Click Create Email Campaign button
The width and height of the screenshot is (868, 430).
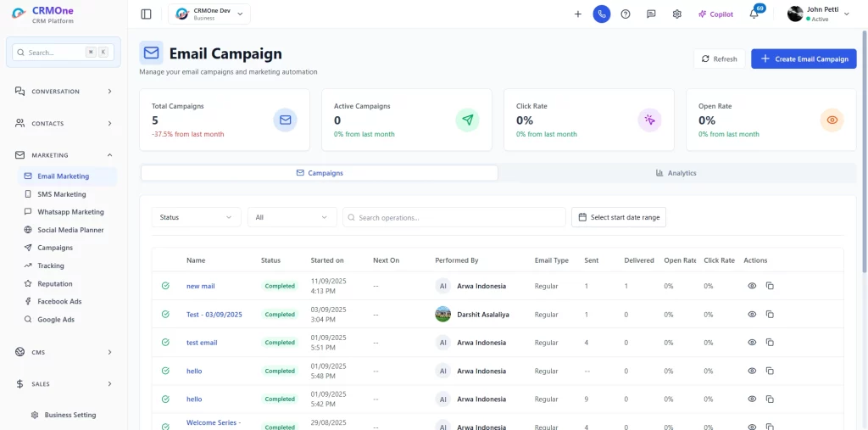[804, 59]
